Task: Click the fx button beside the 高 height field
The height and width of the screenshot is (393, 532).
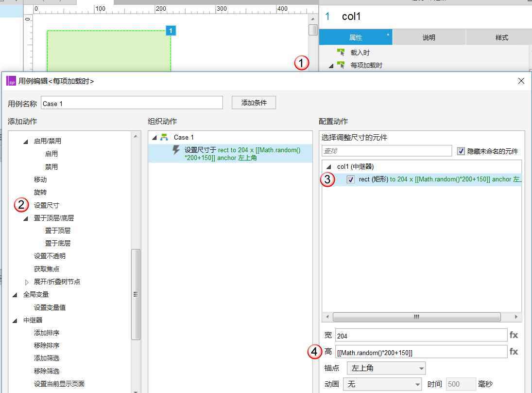Action: tap(514, 352)
